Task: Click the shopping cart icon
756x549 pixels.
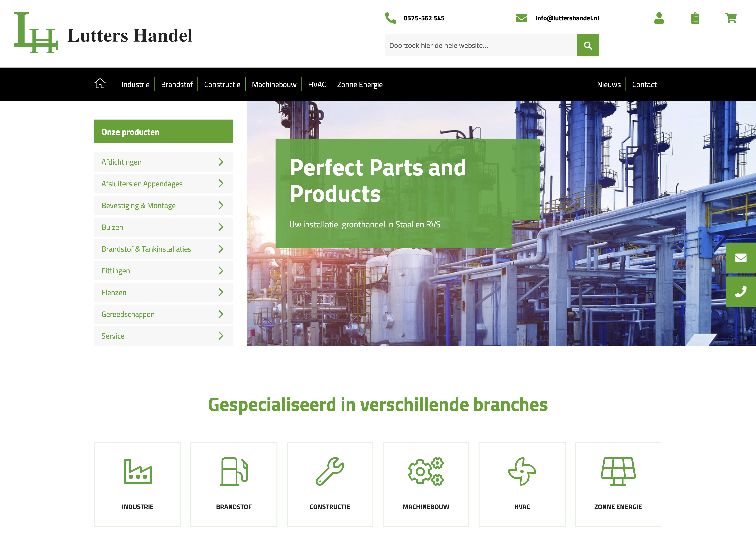Action: pos(730,18)
